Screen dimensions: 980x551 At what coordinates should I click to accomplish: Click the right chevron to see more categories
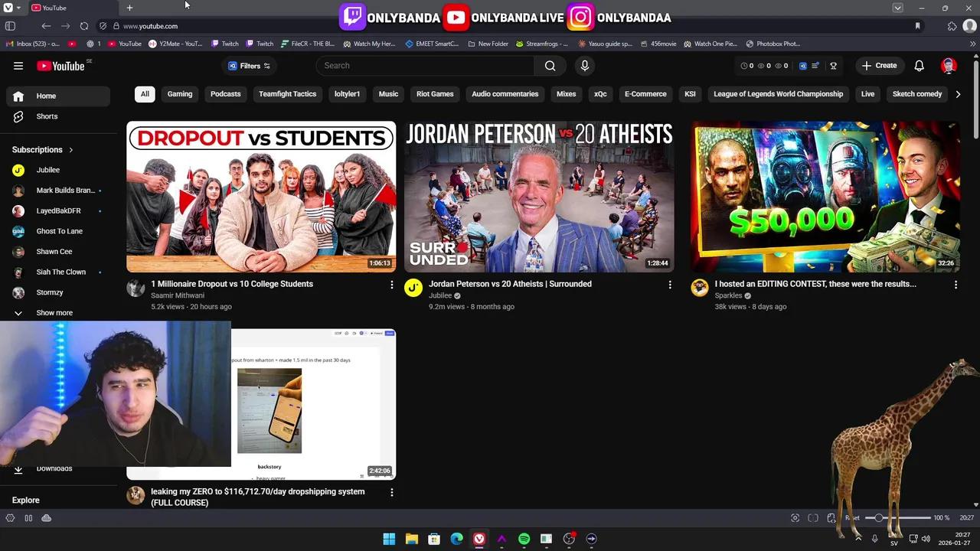coord(958,93)
